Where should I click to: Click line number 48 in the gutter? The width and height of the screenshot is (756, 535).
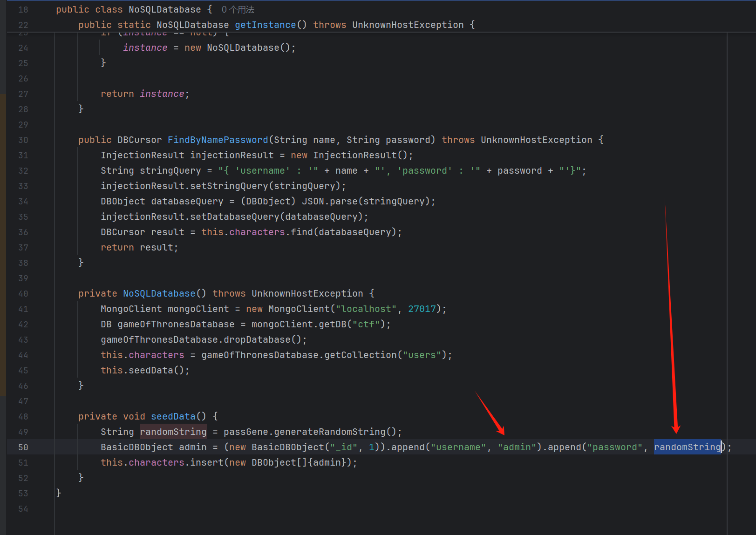pos(23,417)
